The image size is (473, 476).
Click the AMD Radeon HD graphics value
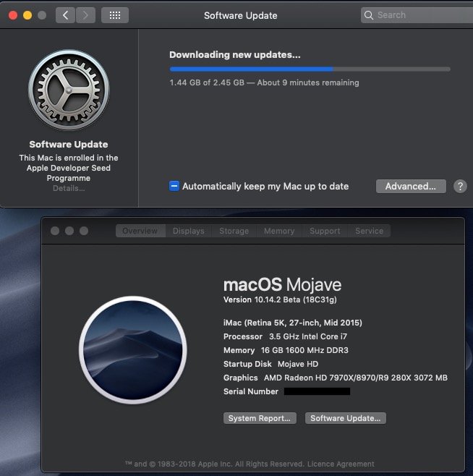coord(356,378)
